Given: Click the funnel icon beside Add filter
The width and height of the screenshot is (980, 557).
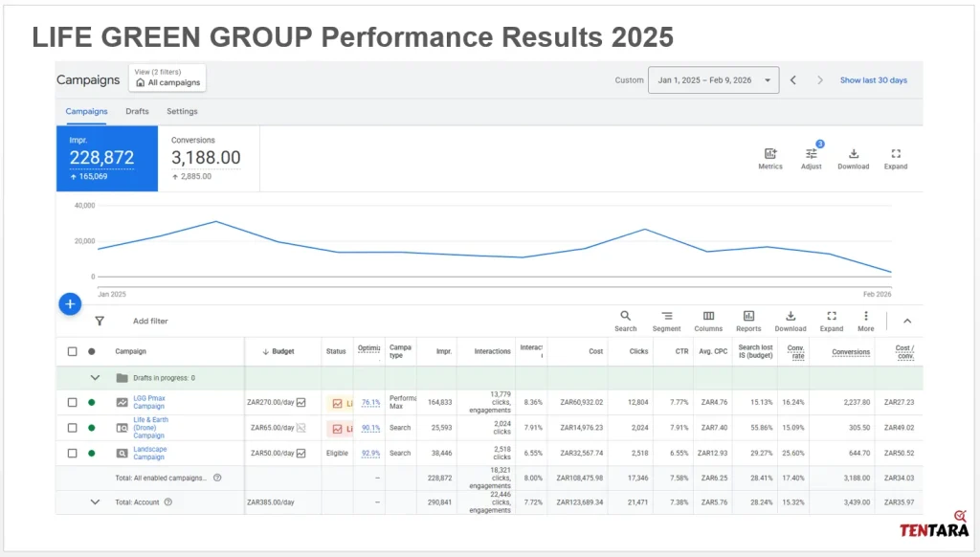Looking at the screenshot, I should coord(100,322).
